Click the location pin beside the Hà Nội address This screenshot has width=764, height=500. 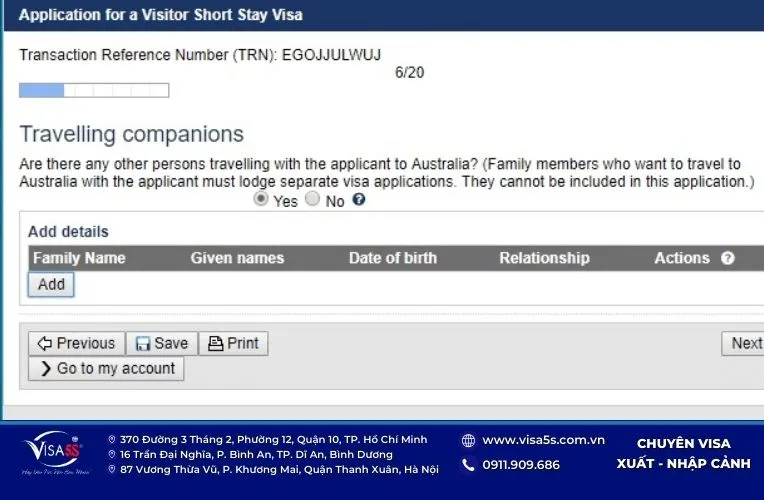tap(111, 469)
